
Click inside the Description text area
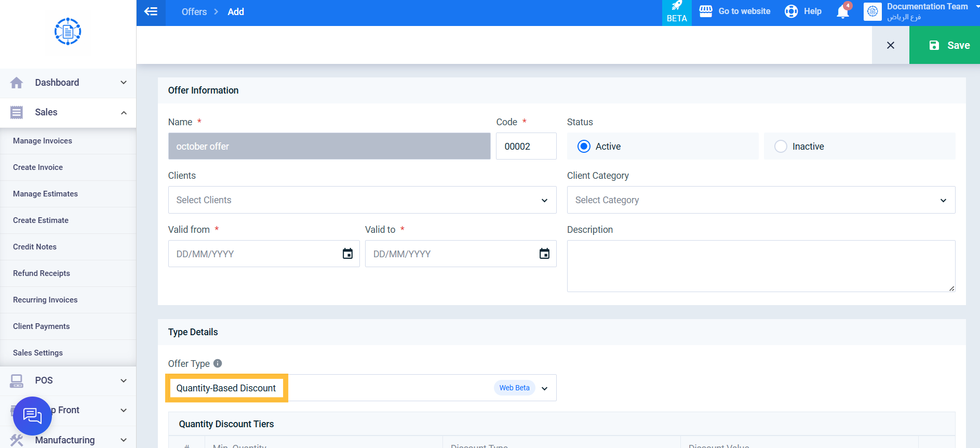click(x=761, y=266)
